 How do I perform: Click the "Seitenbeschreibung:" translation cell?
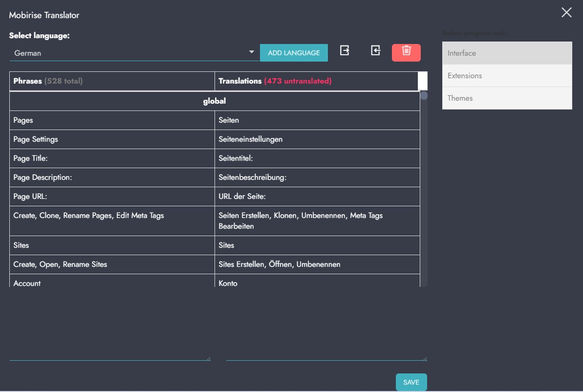coord(317,177)
